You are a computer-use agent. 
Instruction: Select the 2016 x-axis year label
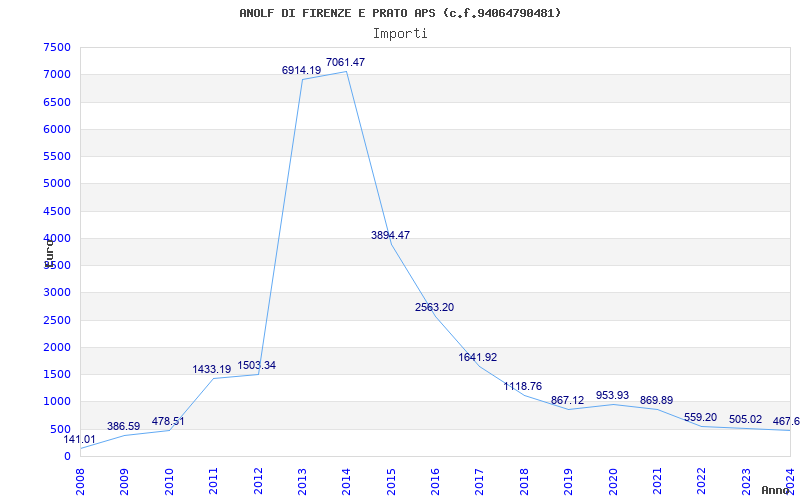click(435, 482)
